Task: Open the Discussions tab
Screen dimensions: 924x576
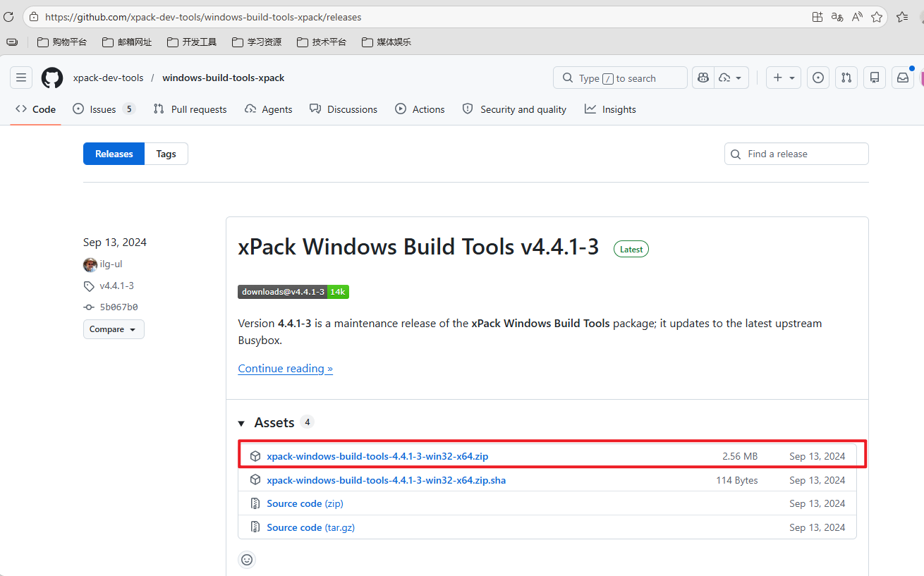Action: point(343,109)
